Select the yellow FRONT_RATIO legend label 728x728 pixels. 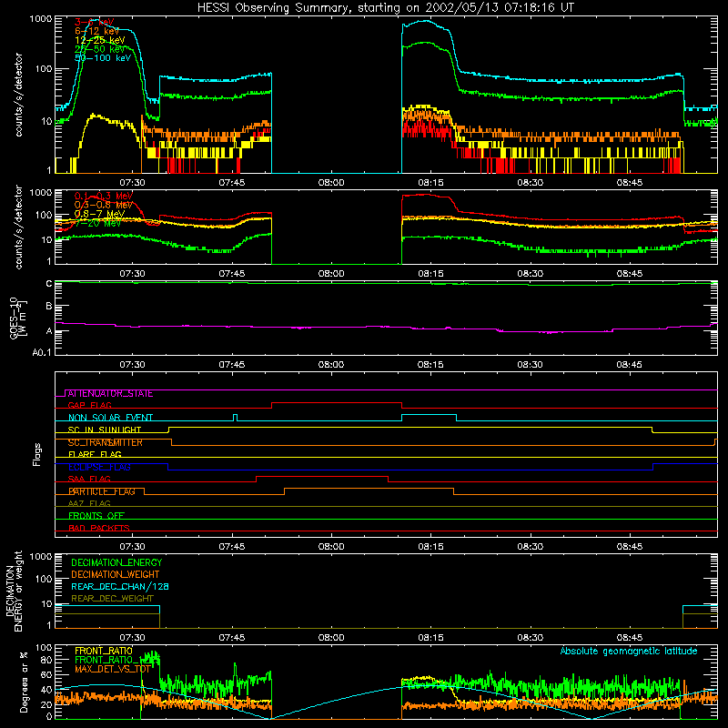click(x=104, y=651)
